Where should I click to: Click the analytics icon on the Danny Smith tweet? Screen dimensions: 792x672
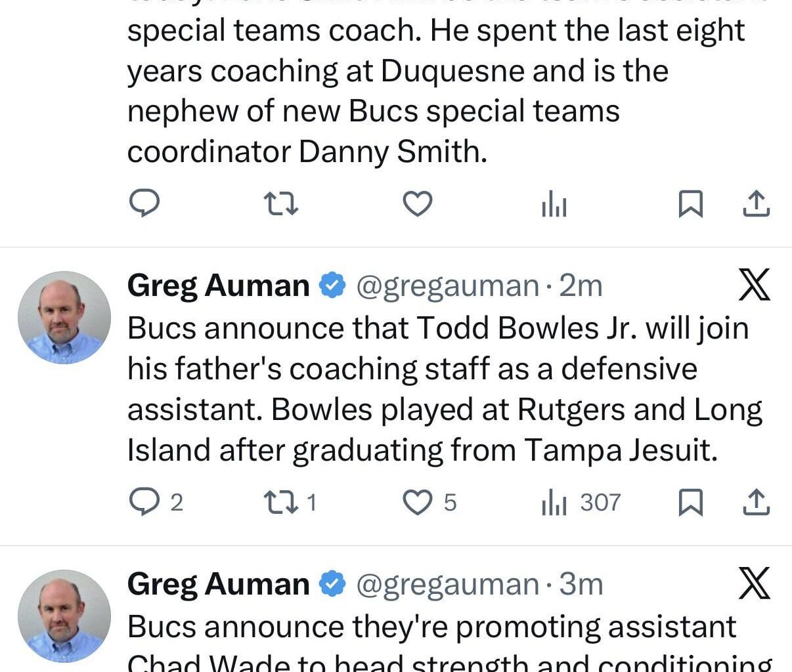click(x=555, y=204)
